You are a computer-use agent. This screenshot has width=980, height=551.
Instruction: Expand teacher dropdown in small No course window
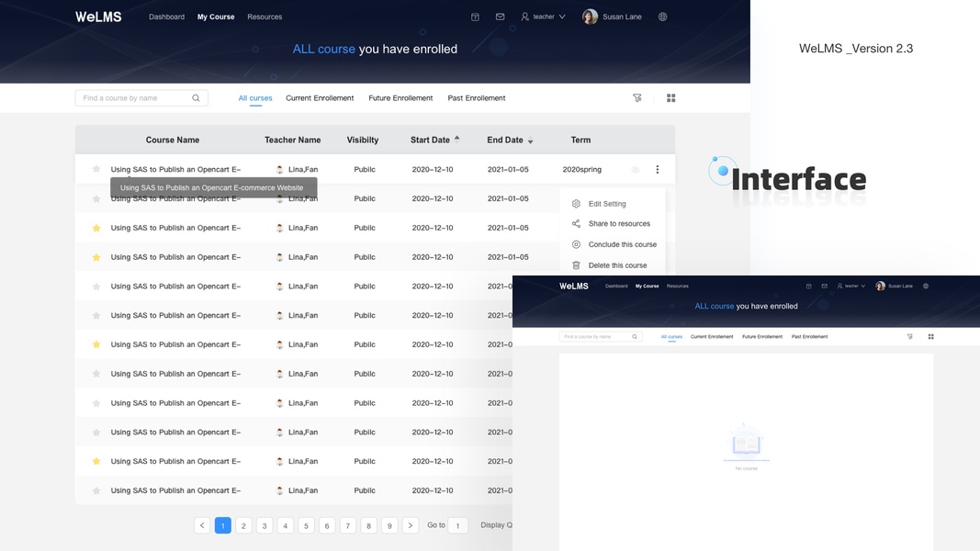click(851, 287)
